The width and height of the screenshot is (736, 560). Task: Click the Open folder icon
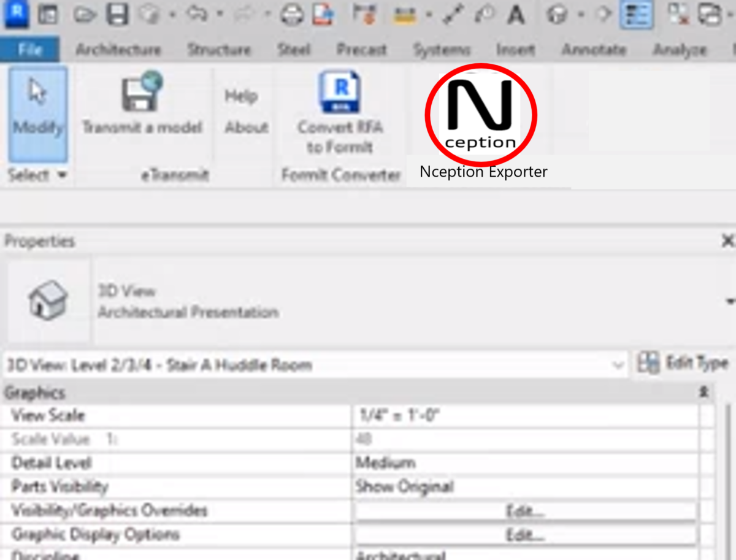point(86,15)
